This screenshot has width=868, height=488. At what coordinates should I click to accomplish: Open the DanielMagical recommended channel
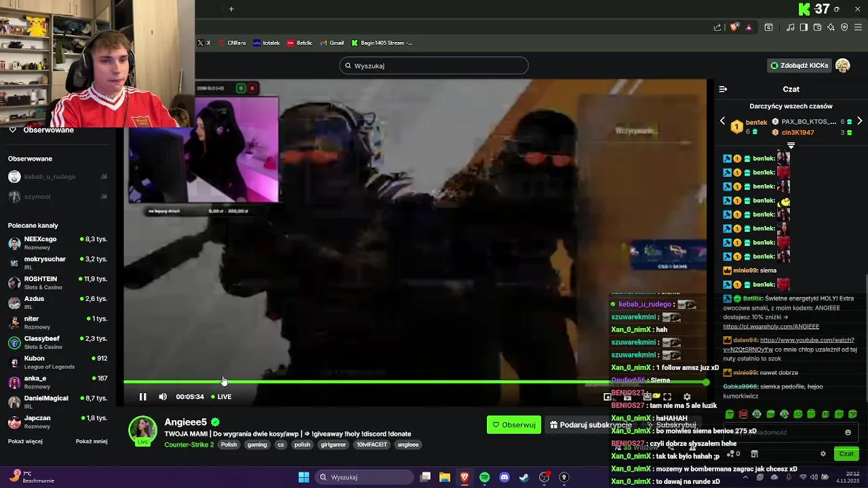tap(58, 402)
